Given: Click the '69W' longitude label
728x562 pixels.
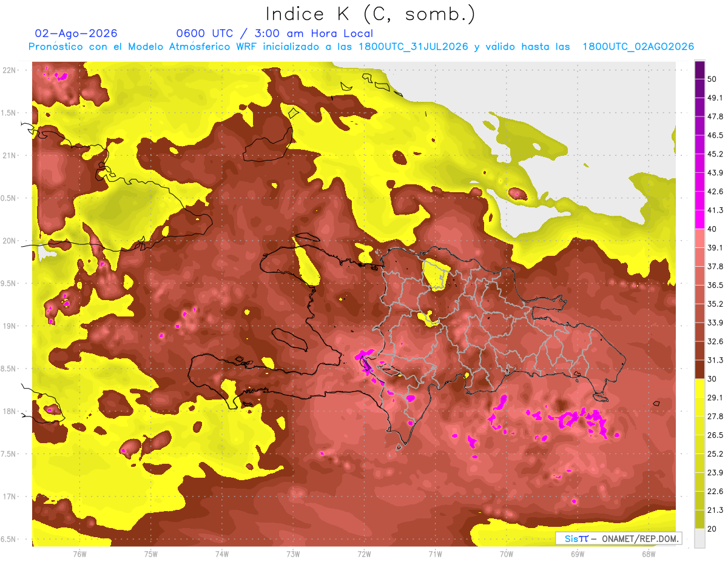Looking at the screenshot, I should pos(578,554).
